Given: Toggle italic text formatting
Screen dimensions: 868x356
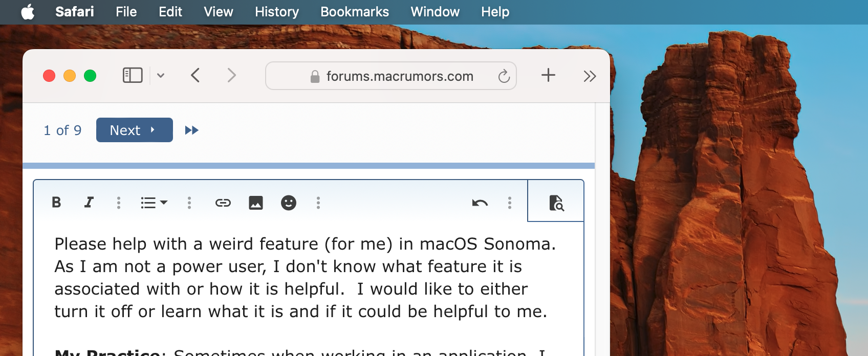Looking at the screenshot, I should point(89,203).
